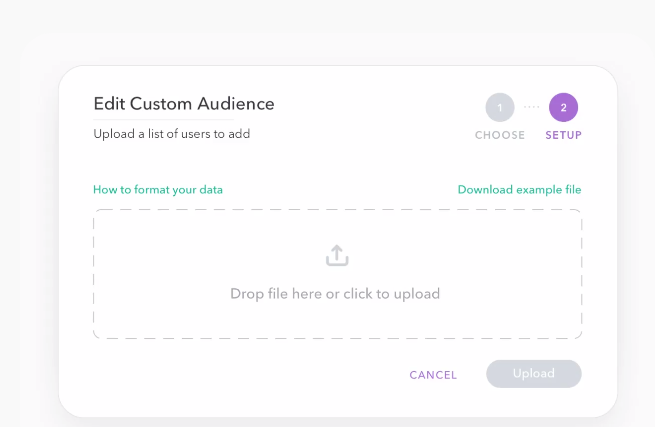Download the example file
Viewport: 655px width, 427px height.
(x=519, y=190)
